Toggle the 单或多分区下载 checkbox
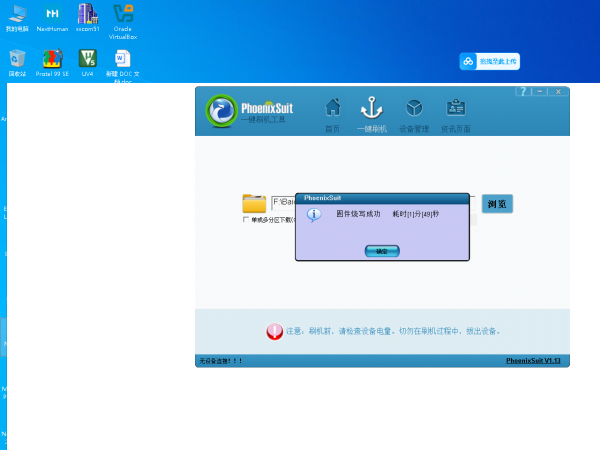 click(x=246, y=220)
